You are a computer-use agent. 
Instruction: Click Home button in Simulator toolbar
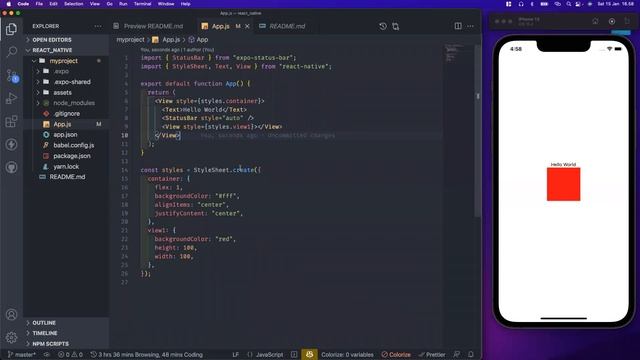point(595,21)
